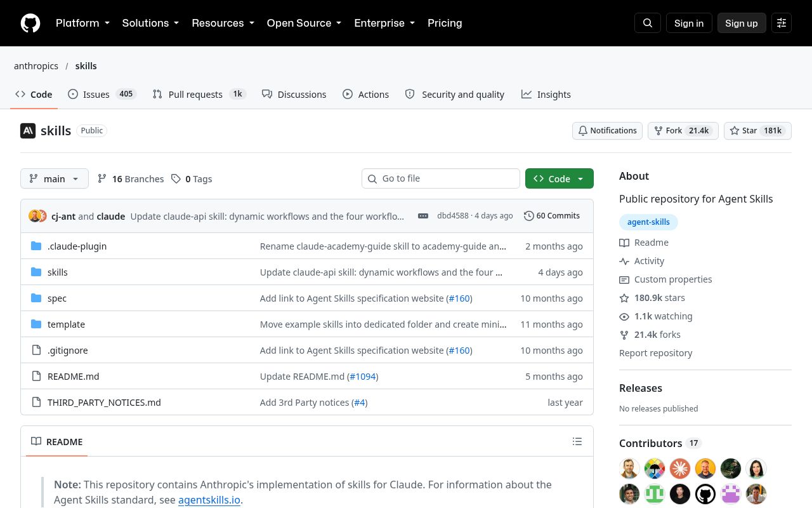This screenshot has width=812, height=508.
Task: Open the appearance settings icon button
Action: (x=782, y=23)
